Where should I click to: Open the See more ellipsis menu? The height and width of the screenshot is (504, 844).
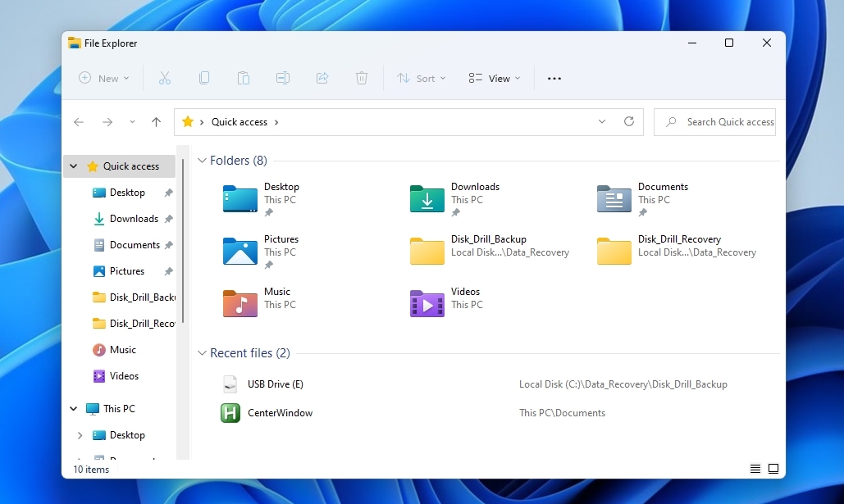tap(554, 78)
